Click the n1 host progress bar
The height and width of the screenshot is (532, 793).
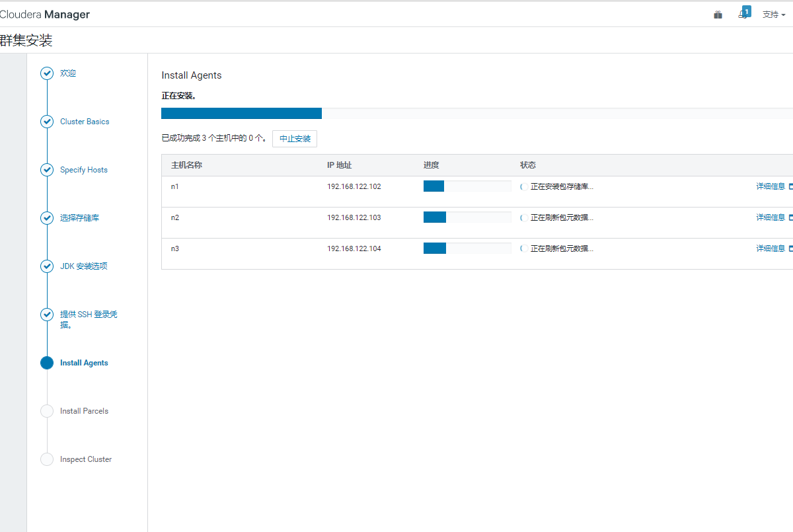point(467,186)
